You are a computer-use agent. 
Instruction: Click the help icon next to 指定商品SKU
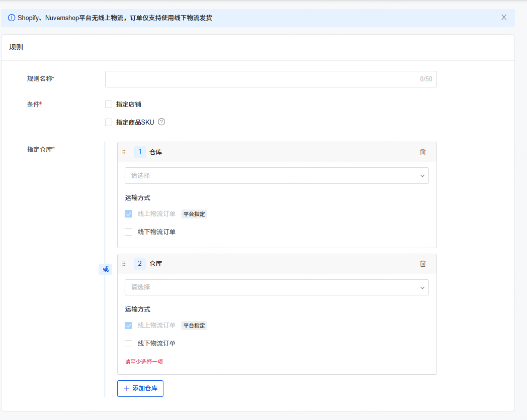pyautogui.click(x=161, y=122)
